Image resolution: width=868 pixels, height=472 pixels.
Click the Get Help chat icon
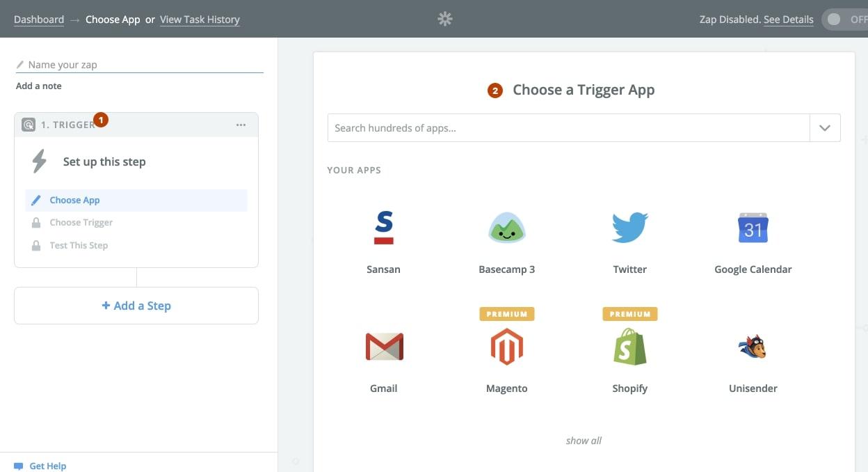point(19,466)
